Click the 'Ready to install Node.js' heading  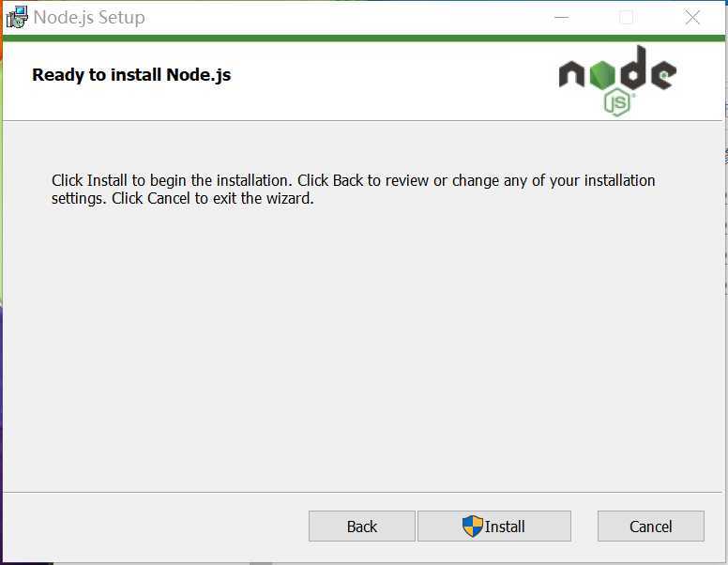131,75
